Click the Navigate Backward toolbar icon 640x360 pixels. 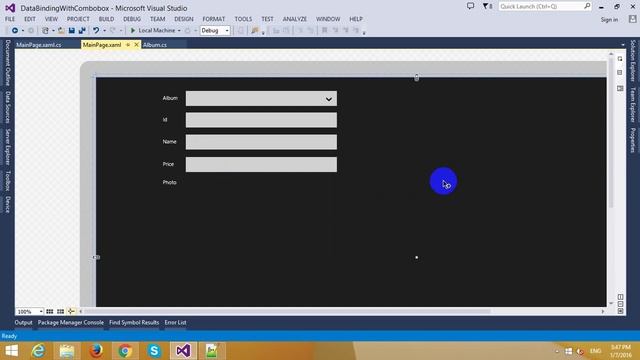tap(15, 31)
